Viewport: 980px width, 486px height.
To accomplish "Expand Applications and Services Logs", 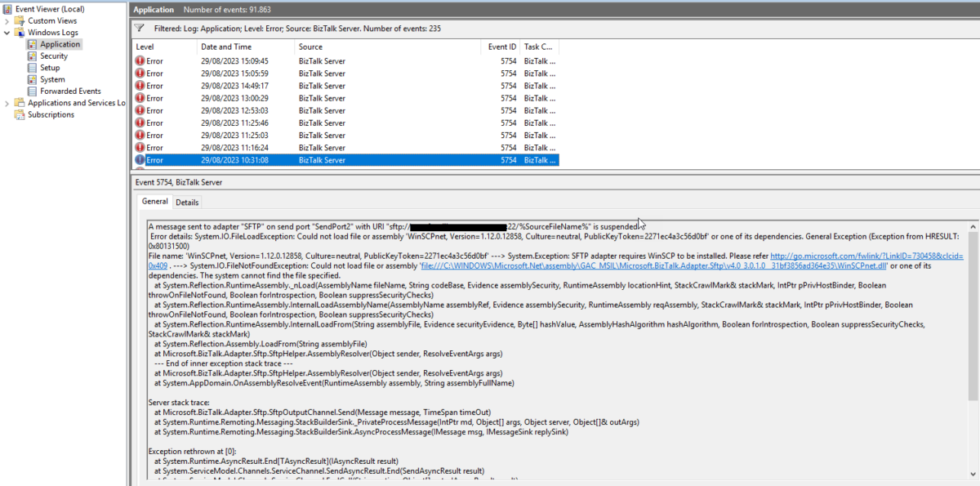I will tap(6, 102).
